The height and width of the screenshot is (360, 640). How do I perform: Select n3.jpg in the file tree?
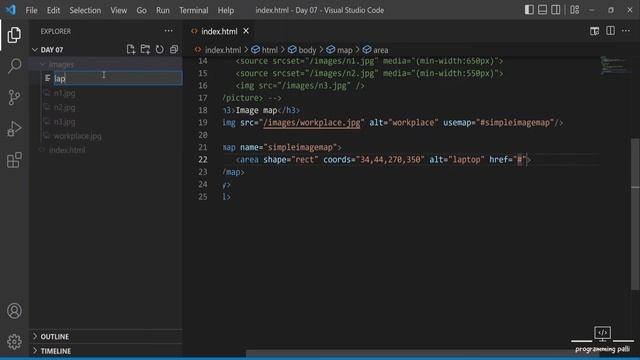(x=64, y=122)
